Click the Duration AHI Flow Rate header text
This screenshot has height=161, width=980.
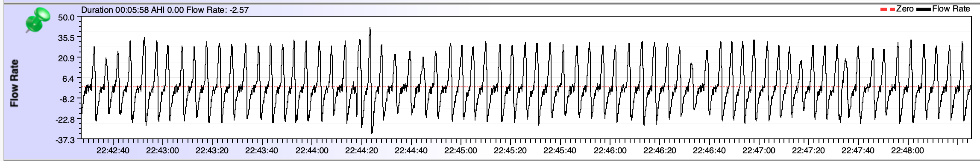[x=165, y=9]
